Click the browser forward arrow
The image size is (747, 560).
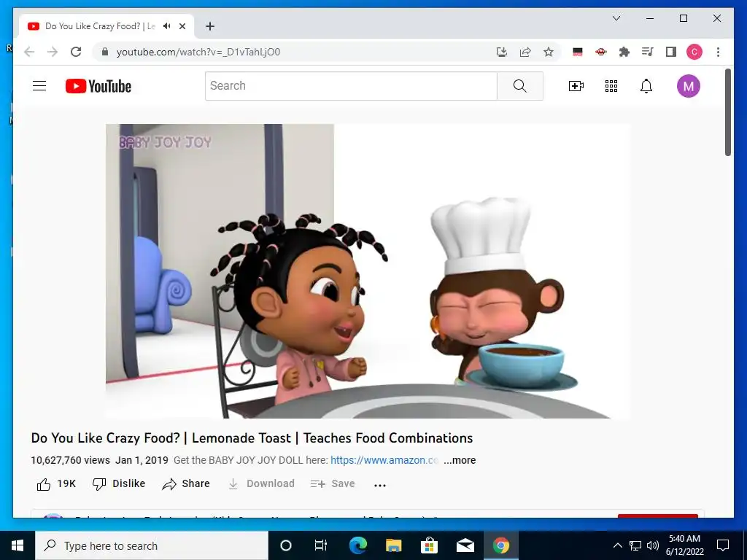(53, 52)
